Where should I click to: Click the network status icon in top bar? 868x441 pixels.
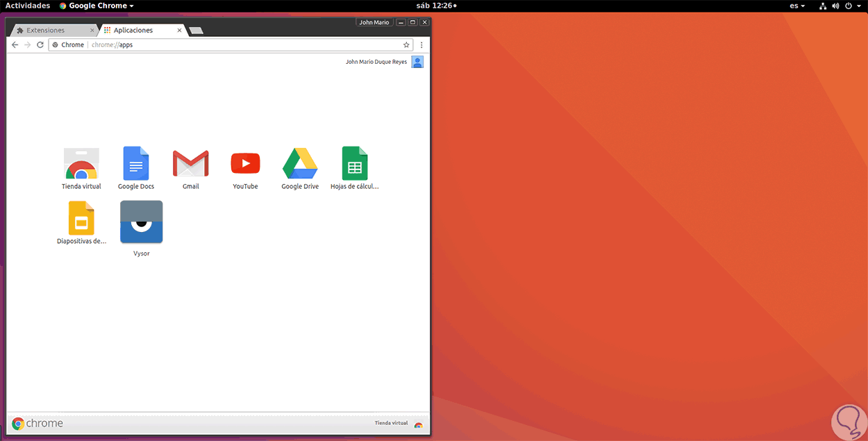click(x=823, y=6)
